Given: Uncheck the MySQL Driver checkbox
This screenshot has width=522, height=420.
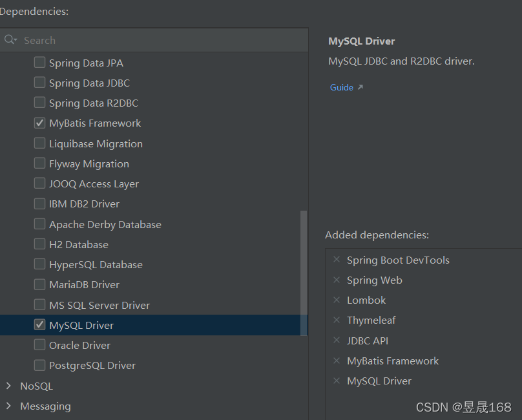Looking at the screenshot, I should [x=39, y=325].
